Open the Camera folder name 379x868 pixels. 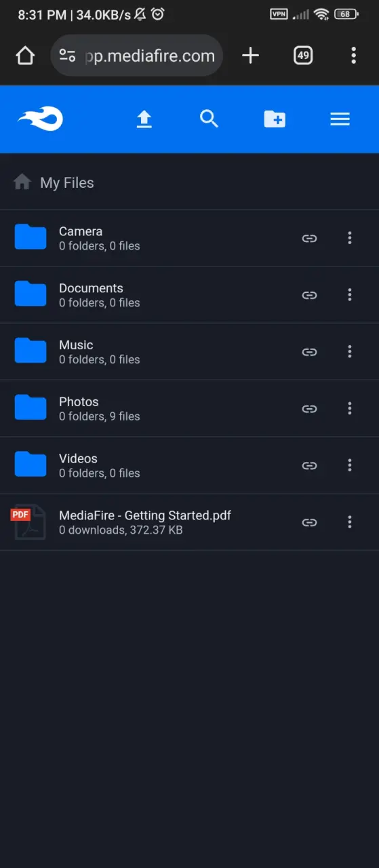(x=81, y=231)
